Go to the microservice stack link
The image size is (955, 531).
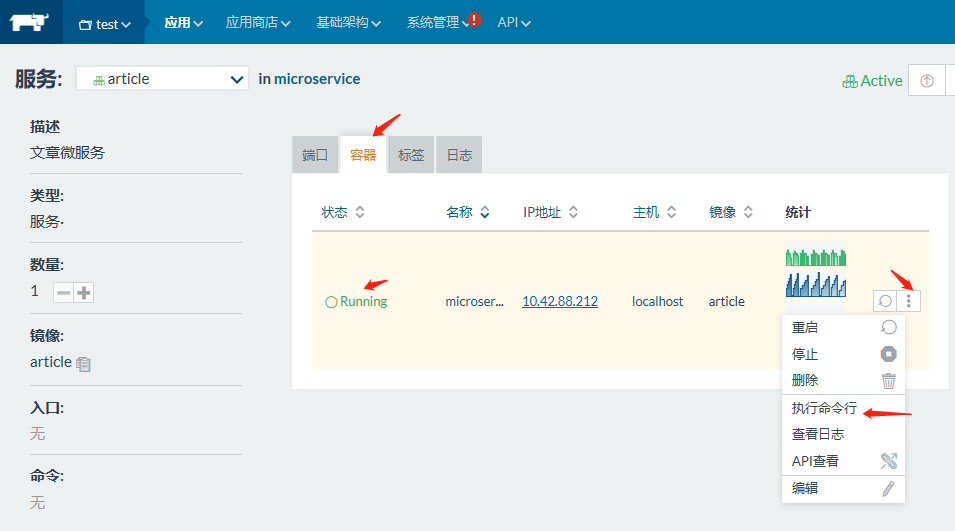coord(317,79)
